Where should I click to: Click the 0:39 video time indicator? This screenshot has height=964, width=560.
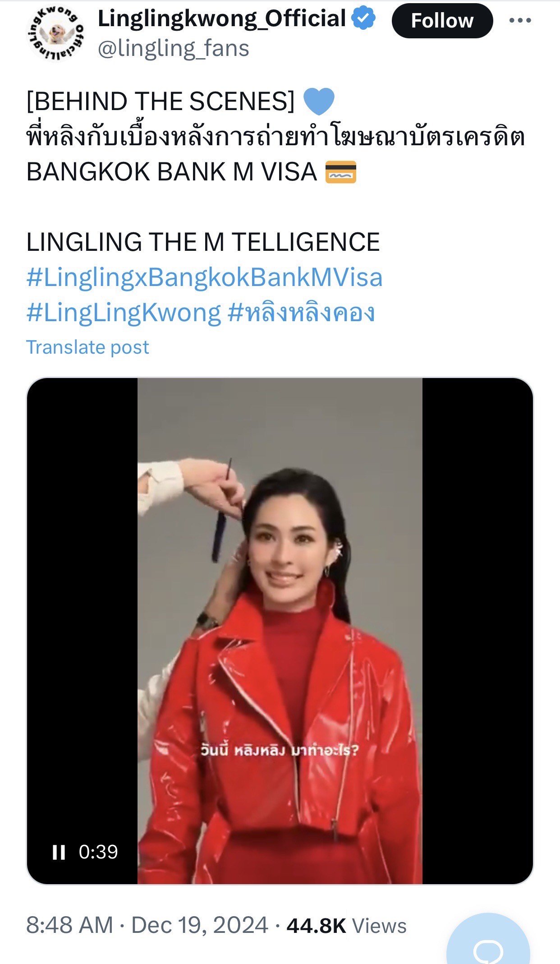(98, 852)
